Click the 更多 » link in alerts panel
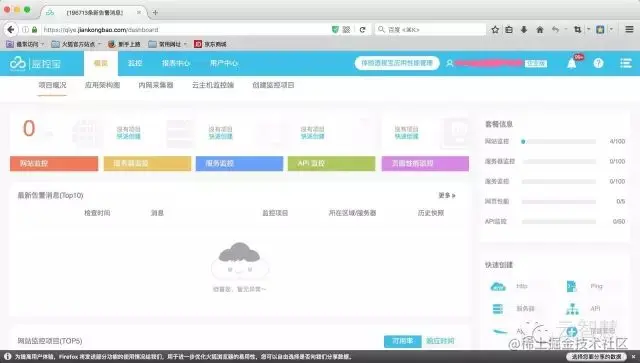Screen dimensions: 640x363 point(447,196)
